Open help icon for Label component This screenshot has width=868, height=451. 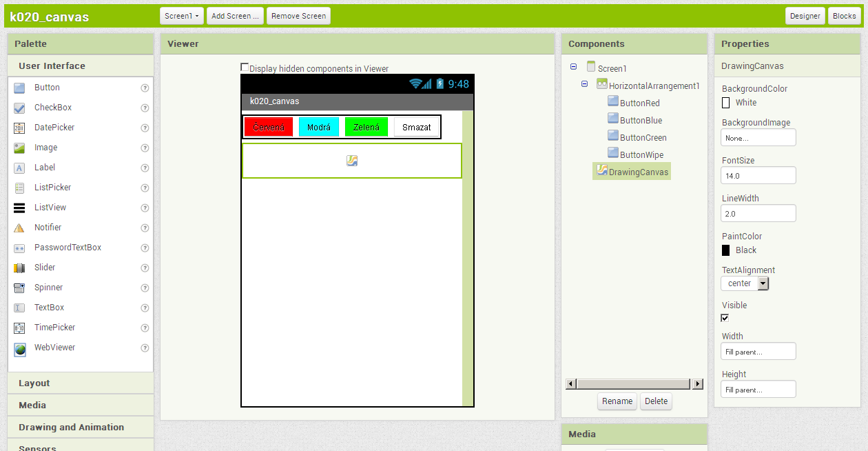click(145, 168)
